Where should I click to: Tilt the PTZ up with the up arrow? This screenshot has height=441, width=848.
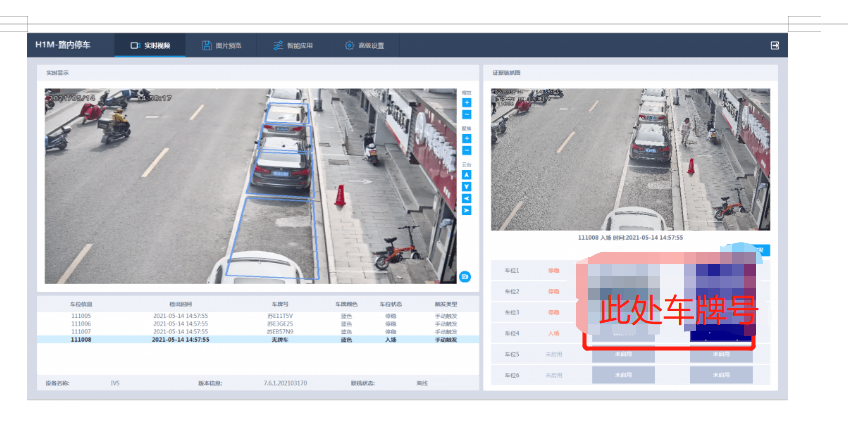(466, 175)
